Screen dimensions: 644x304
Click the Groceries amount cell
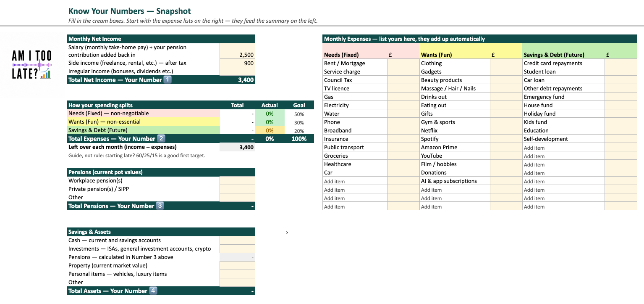point(403,156)
